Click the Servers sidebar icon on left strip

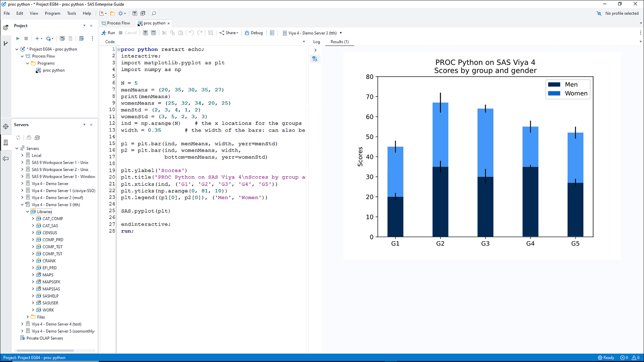pyautogui.click(x=6, y=143)
